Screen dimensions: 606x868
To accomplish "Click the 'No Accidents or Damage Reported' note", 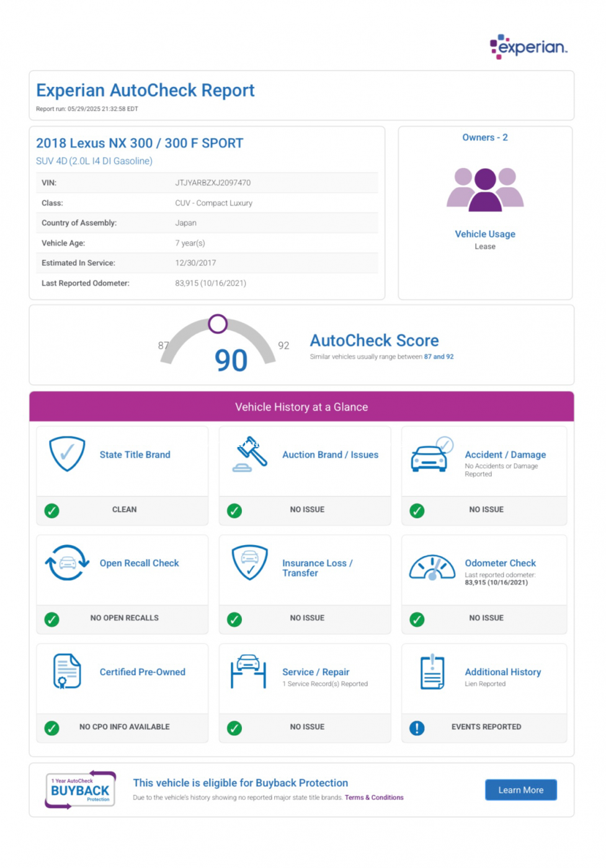I will click(x=501, y=470).
